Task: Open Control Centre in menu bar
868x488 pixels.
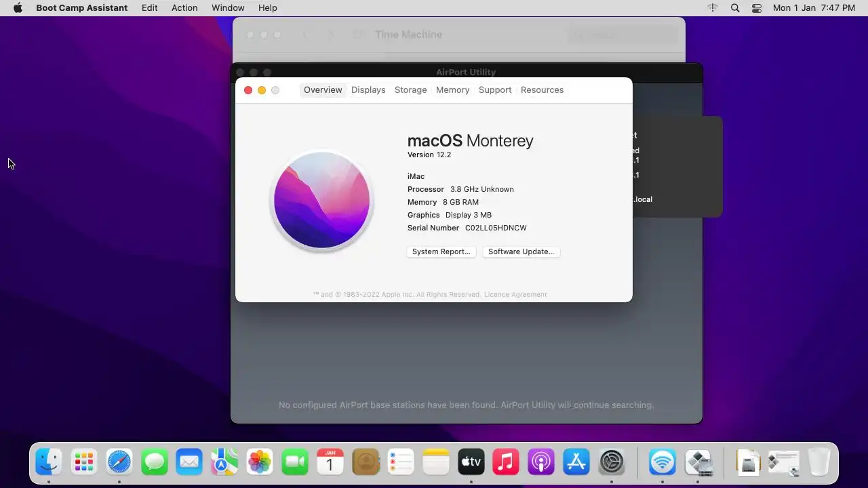Action: [x=757, y=7]
